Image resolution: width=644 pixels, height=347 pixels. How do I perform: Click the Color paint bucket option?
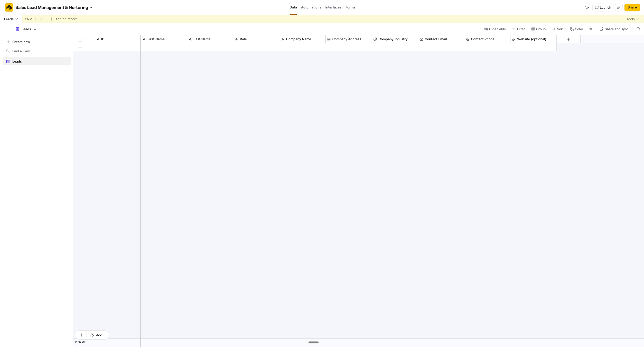coord(576,29)
